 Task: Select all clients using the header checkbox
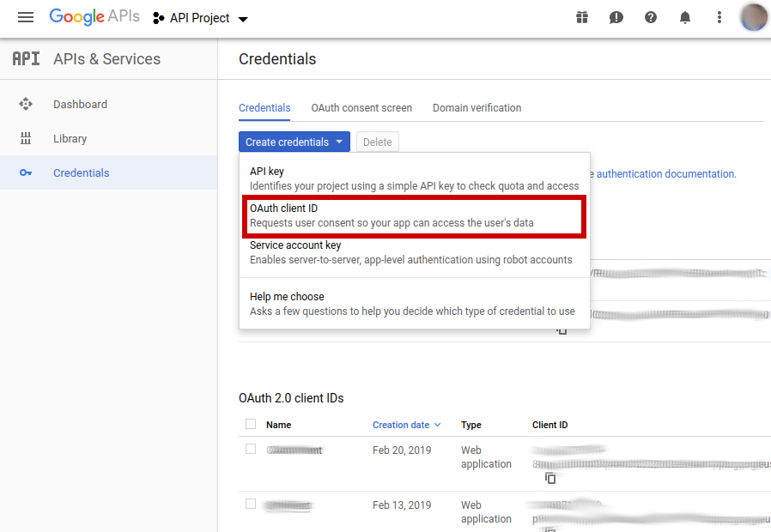coord(251,424)
